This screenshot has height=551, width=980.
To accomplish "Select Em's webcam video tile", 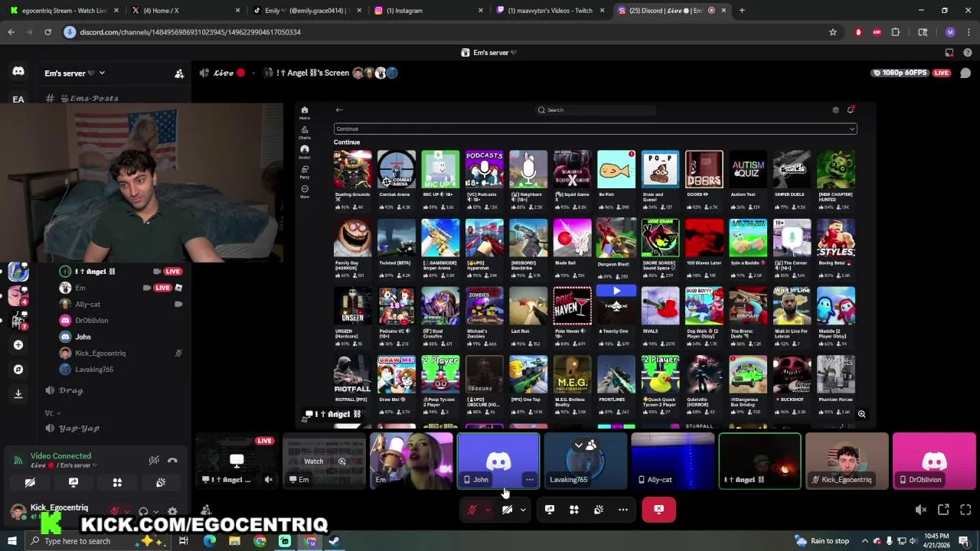I will pyautogui.click(x=411, y=461).
